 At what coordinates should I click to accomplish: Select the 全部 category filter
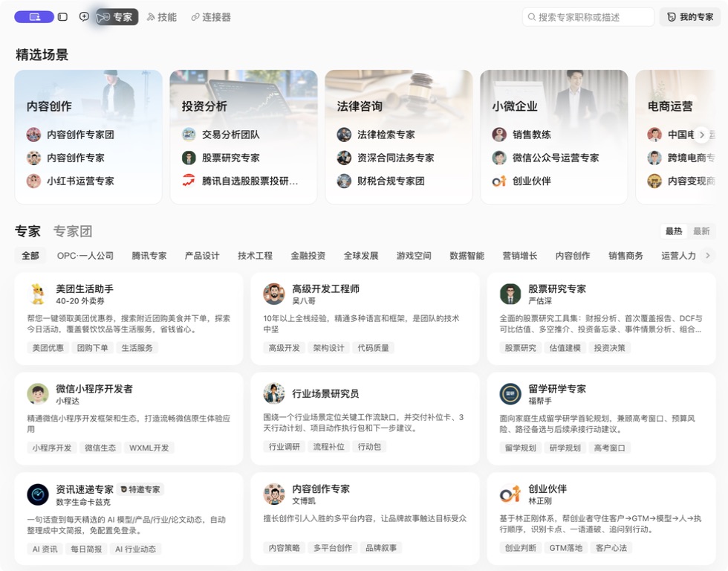click(x=30, y=256)
